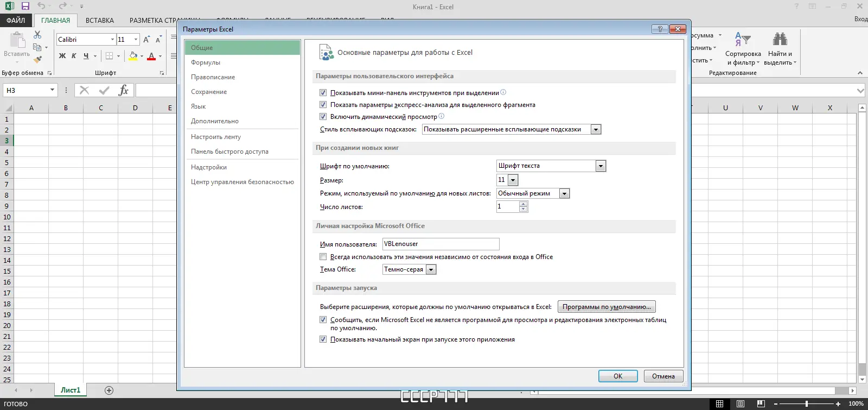The height and width of the screenshot is (410, 868).
Task: Click the cancel X icon in the formula bar
Action: [84, 90]
